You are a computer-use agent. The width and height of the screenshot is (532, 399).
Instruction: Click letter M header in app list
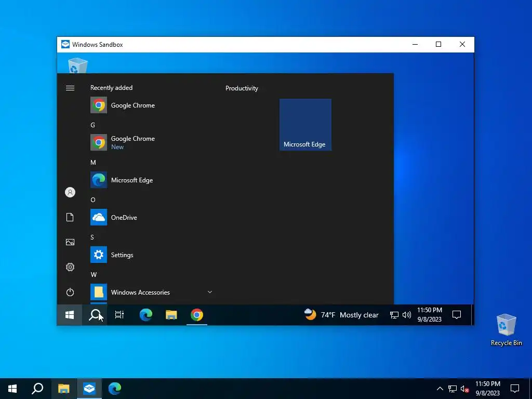pyautogui.click(x=93, y=163)
